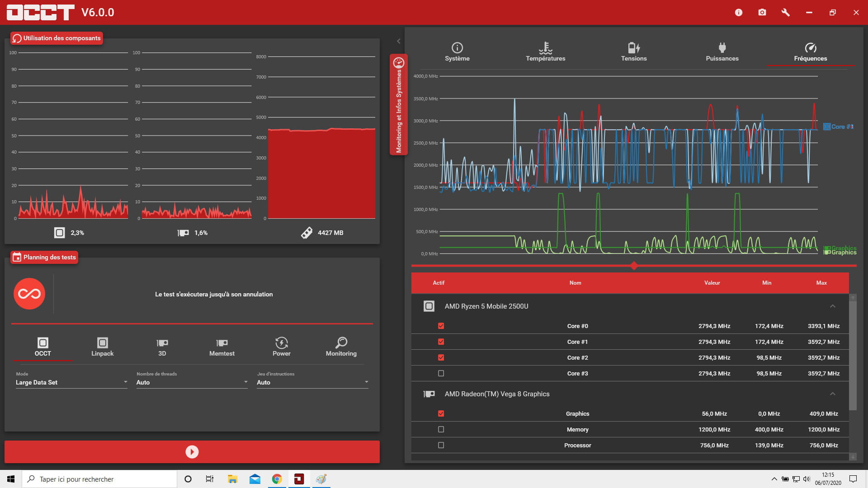Select the Monitoring test tab
This screenshot has width=868, height=488.
pyautogui.click(x=341, y=347)
